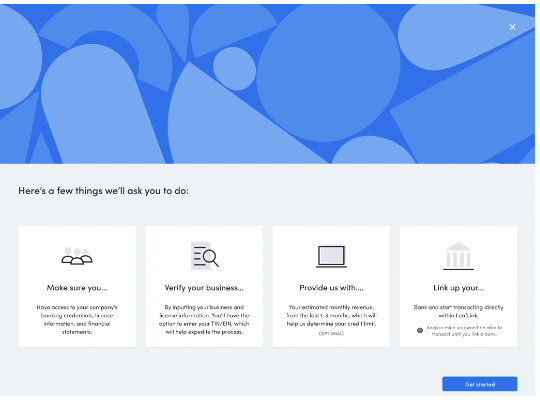Viewport: 540px width, 400px height.
Task: Click the bank building icon
Action: (x=458, y=256)
